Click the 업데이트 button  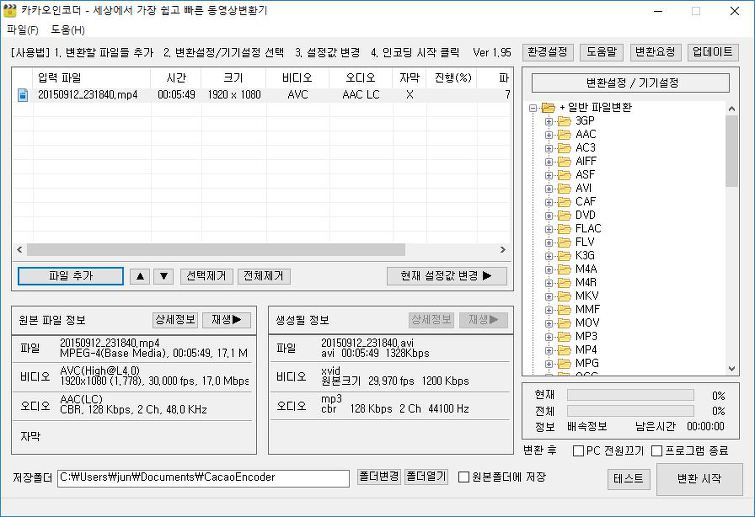pos(713,52)
